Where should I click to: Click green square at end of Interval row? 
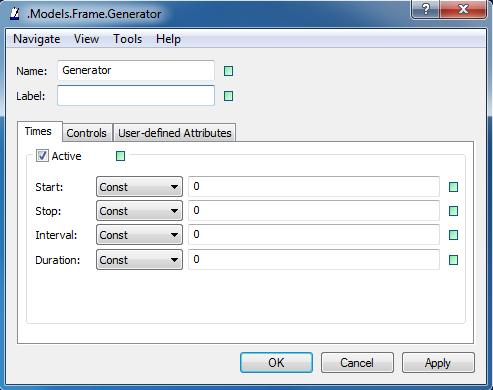coord(453,235)
